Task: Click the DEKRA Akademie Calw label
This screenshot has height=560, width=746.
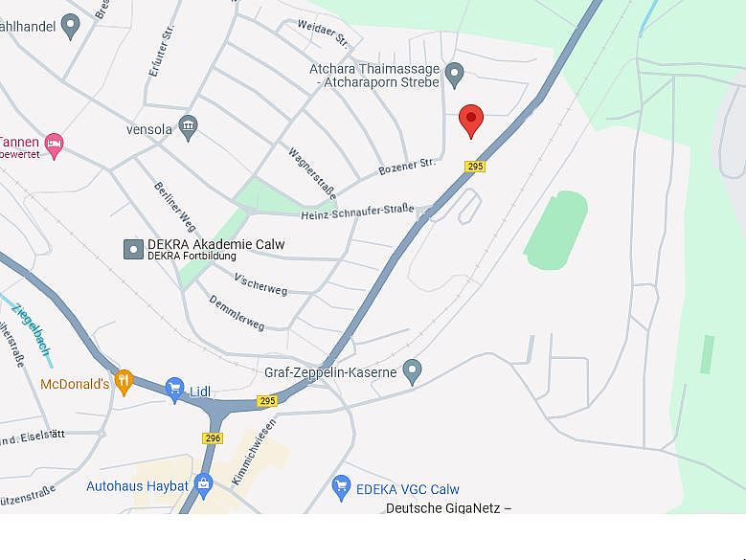Action: tap(216, 244)
